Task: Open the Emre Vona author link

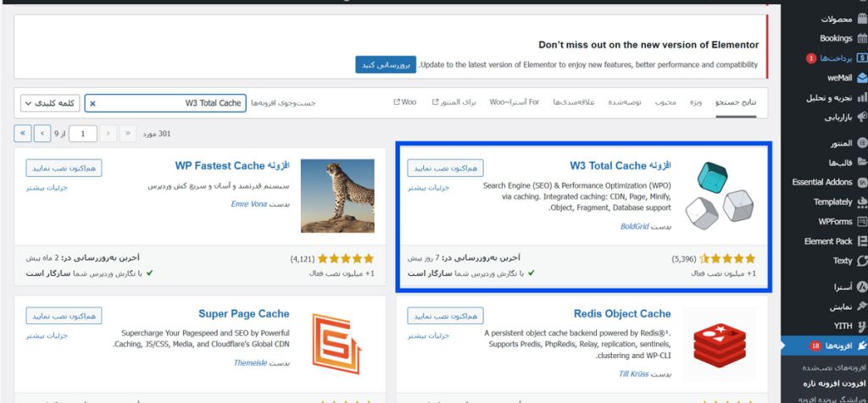Action: 248,204
